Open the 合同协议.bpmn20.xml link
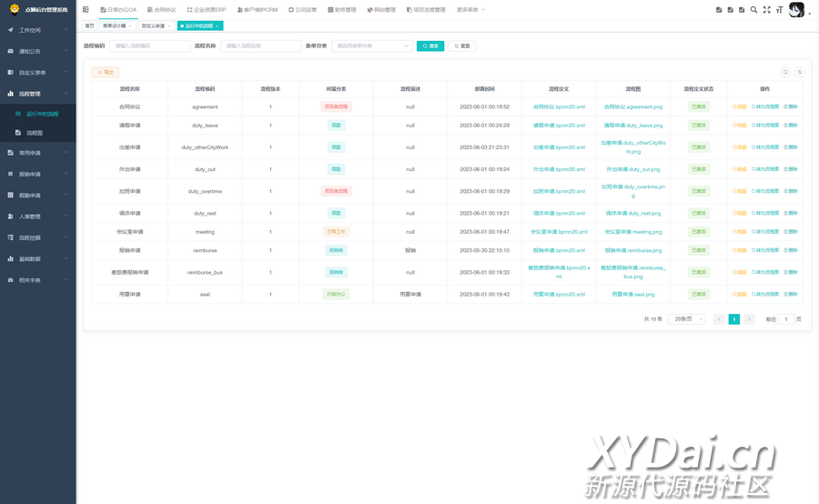 click(559, 106)
